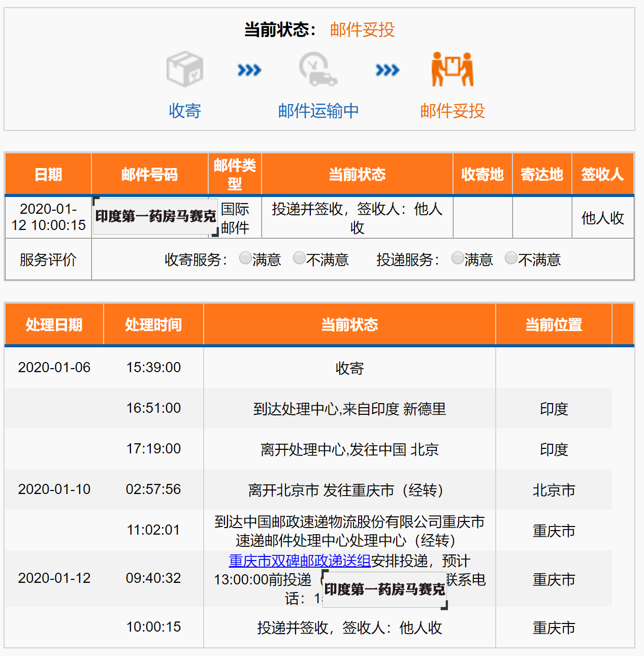Click the 收寄 package icon
The image size is (644, 656).
pyautogui.click(x=184, y=69)
